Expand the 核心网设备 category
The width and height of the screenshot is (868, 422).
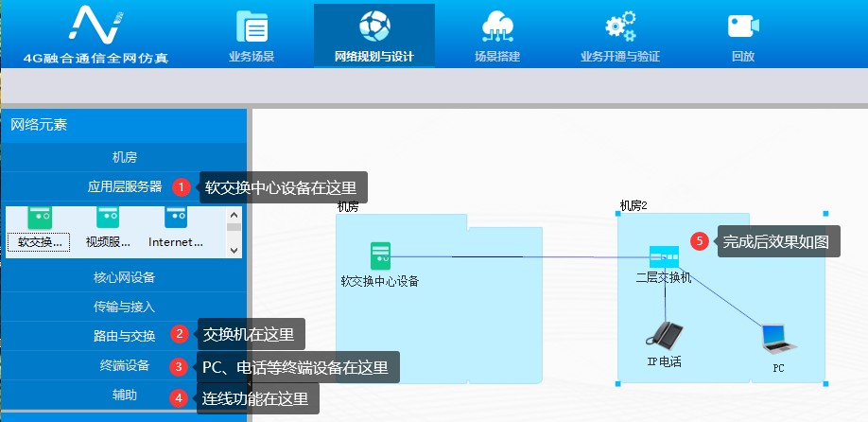(125, 277)
